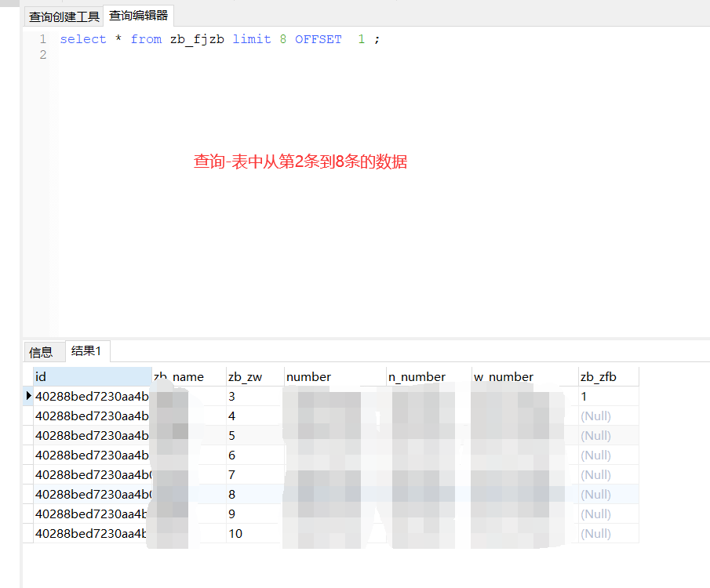The width and height of the screenshot is (710, 588).
Task: Click the 'select' keyword in the query
Action: 83,39
